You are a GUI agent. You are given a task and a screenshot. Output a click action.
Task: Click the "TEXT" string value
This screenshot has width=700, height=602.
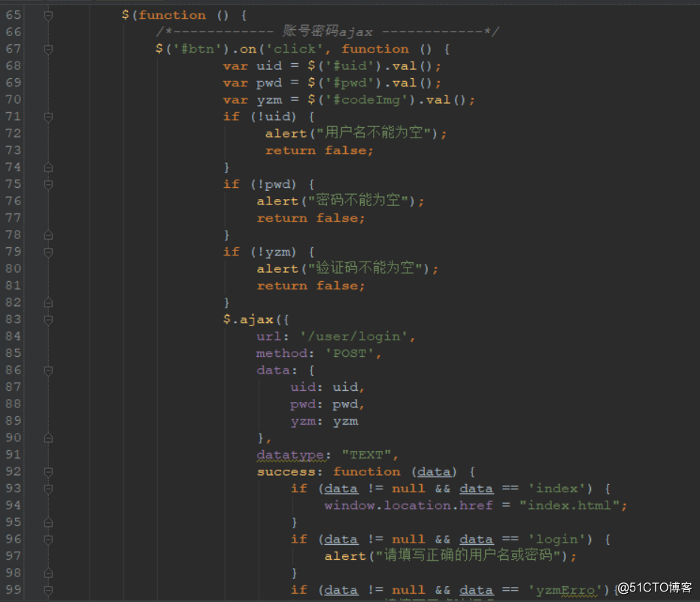click(366, 455)
